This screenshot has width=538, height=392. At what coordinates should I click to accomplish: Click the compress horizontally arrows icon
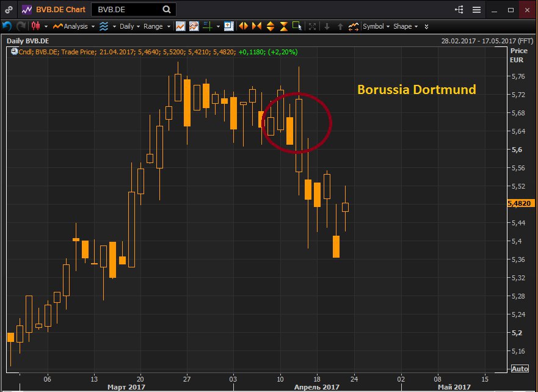tap(256, 26)
